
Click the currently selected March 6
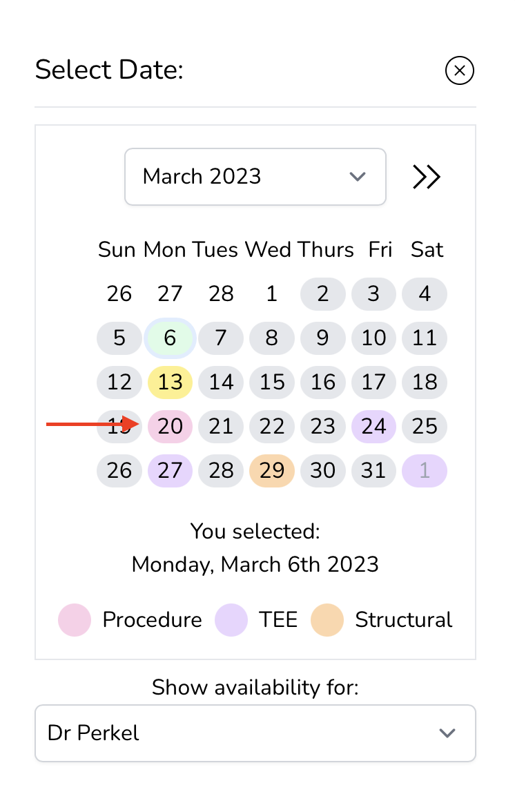click(170, 338)
